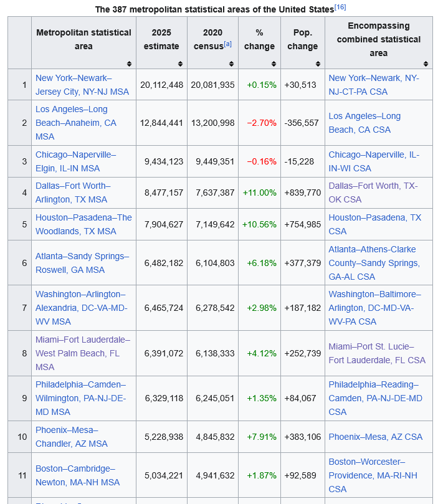Open Atlanta–Sandy Springs–Roswell MSA link
Viewport: 443px width, 504px height.
82,263
